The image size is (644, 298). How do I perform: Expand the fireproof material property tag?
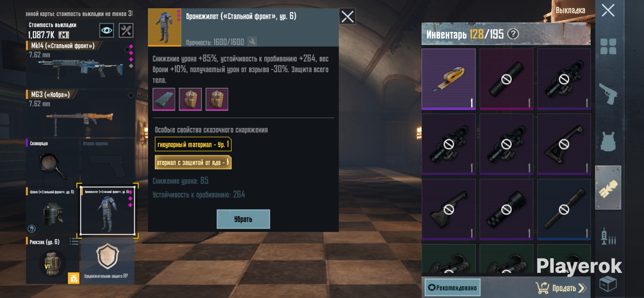(193, 144)
